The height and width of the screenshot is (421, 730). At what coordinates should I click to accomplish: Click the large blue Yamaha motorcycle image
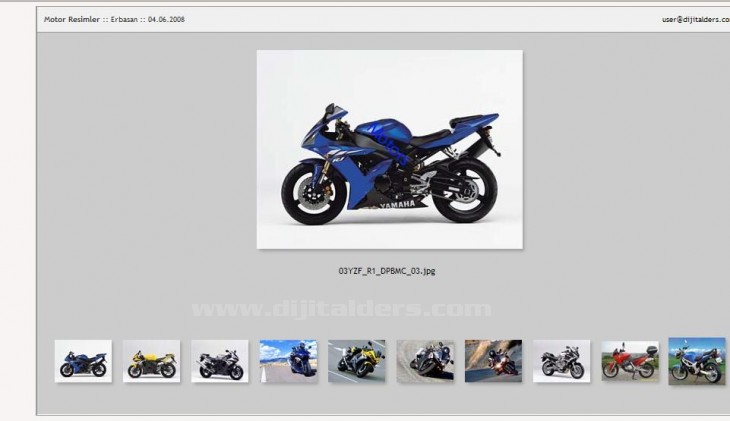[x=390, y=149]
